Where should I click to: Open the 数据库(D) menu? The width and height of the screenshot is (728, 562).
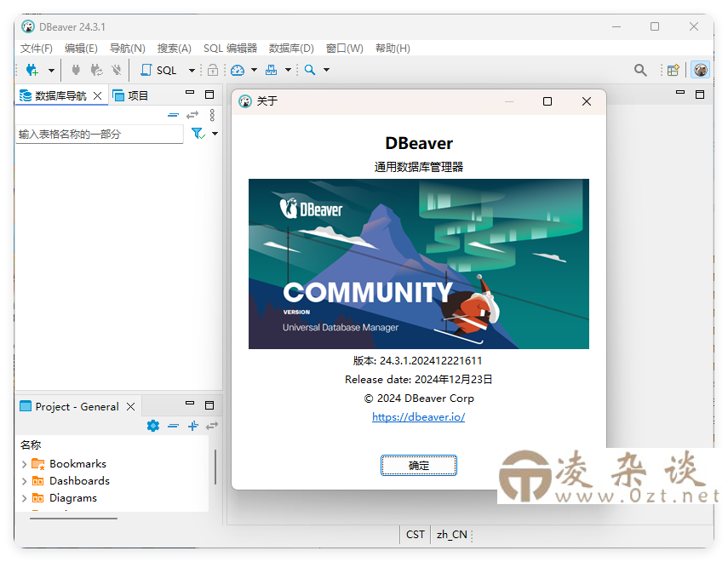coord(291,49)
